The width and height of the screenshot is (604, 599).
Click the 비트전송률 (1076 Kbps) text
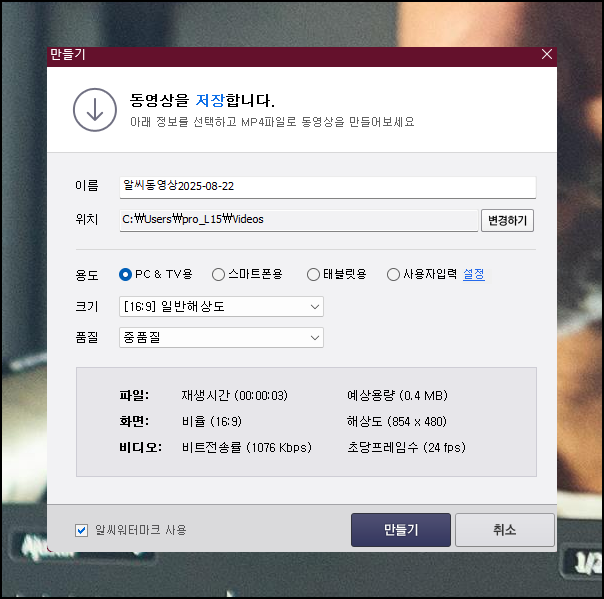(x=247, y=448)
